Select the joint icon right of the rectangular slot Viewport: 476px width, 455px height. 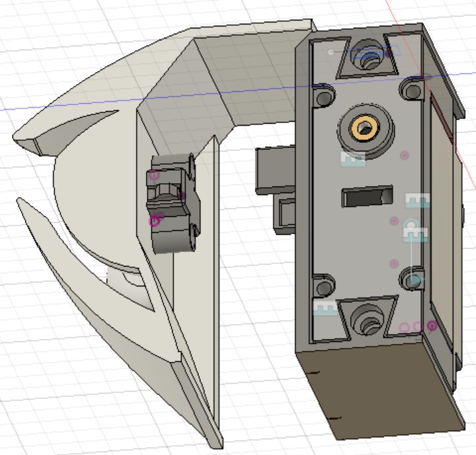(418, 201)
